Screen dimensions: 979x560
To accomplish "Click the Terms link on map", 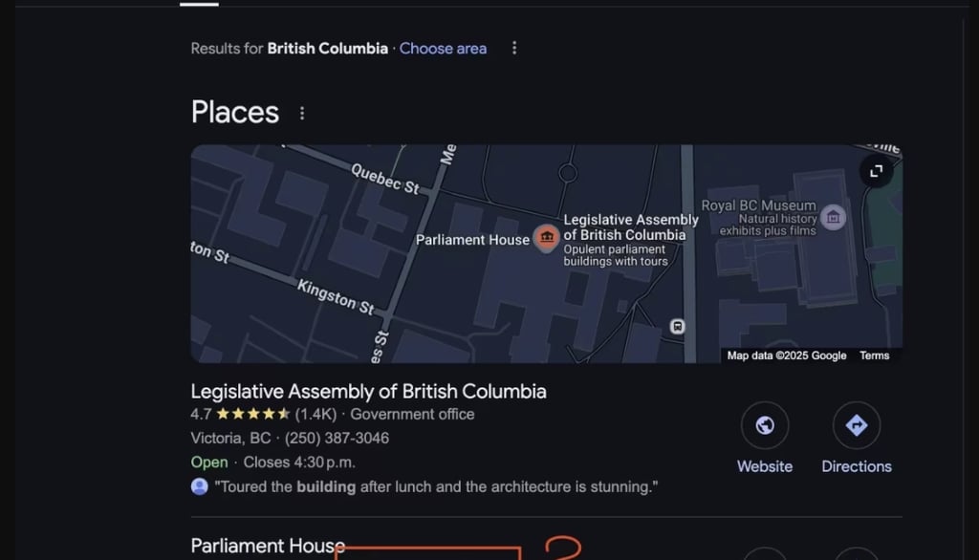I will point(874,355).
